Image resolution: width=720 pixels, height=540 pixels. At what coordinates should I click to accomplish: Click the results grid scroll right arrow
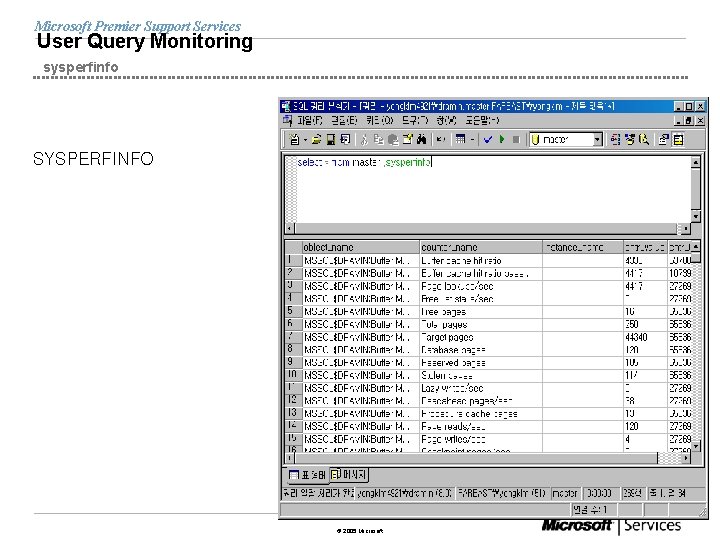[686, 458]
